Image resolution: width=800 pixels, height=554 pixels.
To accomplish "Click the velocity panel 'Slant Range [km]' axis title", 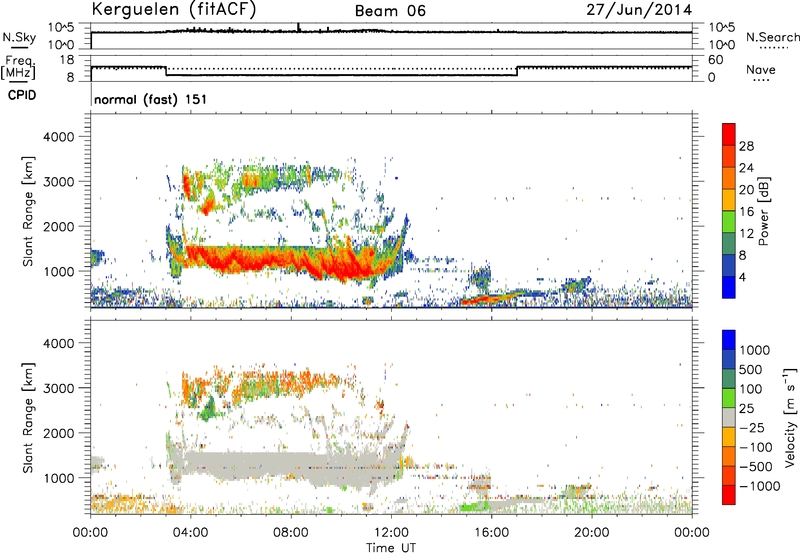I will click(x=28, y=418).
